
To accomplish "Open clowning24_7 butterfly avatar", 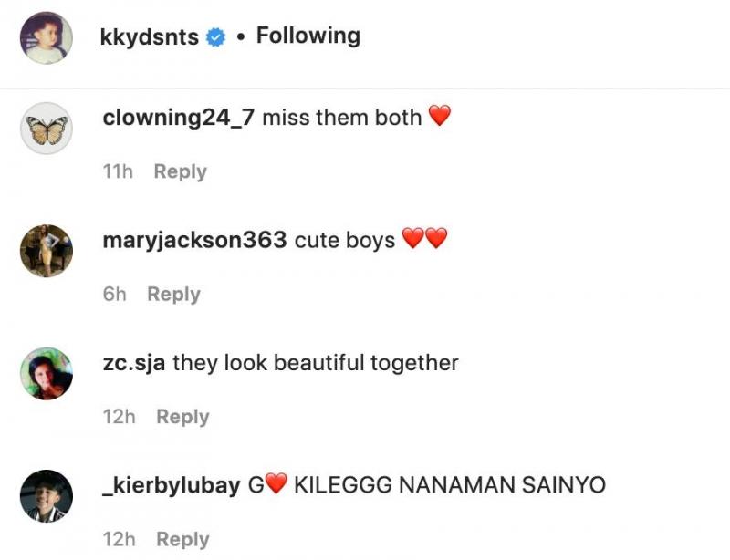I will click(x=47, y=129).
